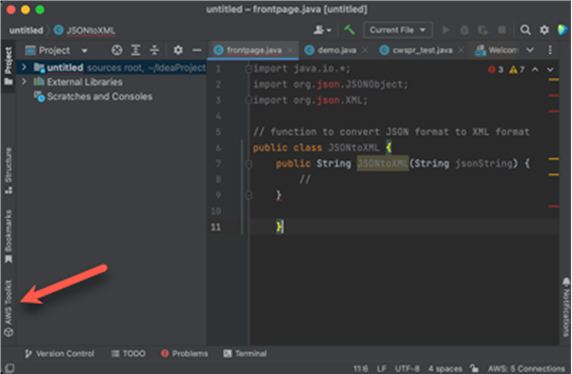The height and width of the screenshot is (374, 572).
Task: Open the Terminal tool window
Action: [245, 354]
